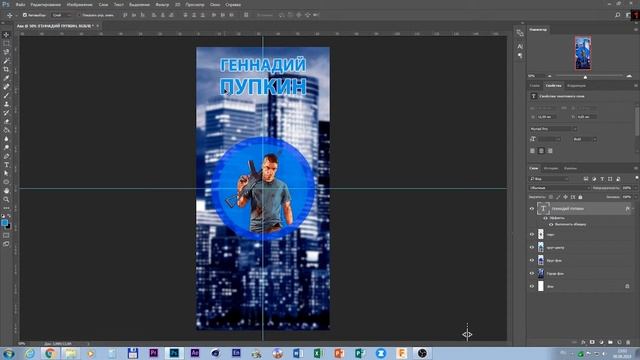Open Google Chrome from the taskbar
Viewport: 640px width, 360px height.
(49, 353)
